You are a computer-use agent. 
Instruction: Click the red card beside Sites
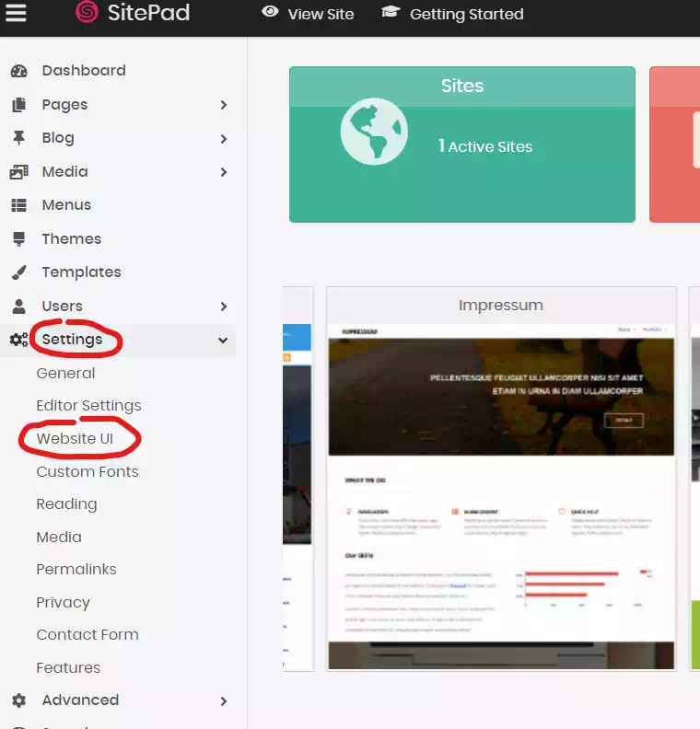click(x=674, y=145)
